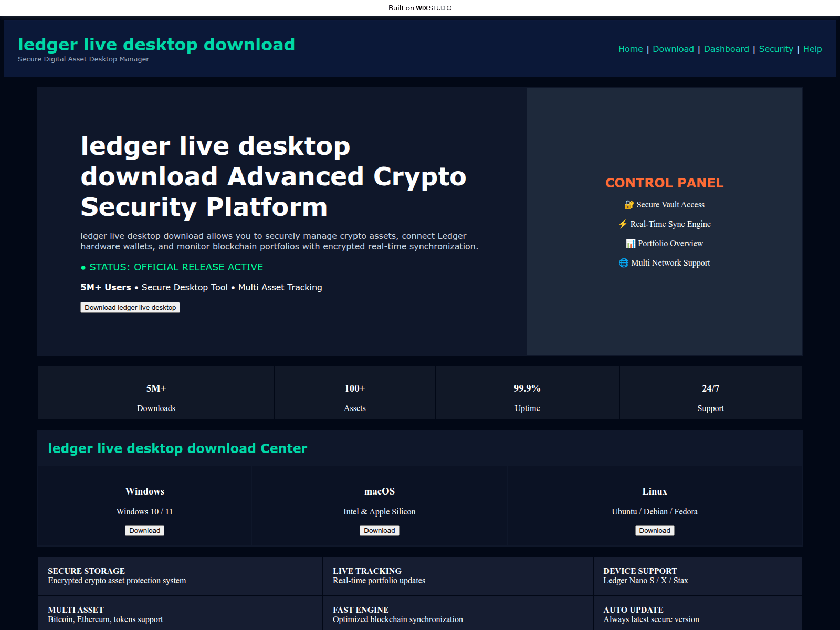
Task: Click the site title ledger live desktop download
Action: 156,45
